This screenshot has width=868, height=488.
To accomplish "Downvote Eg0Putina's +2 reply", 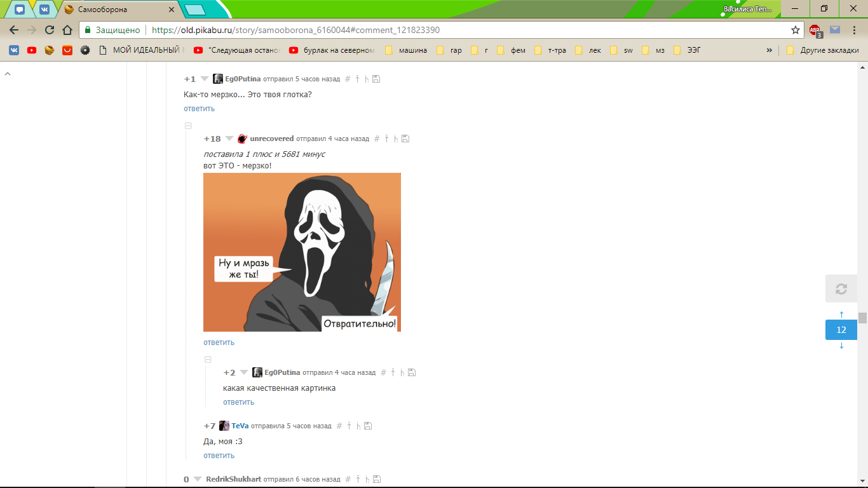I will [243, 372].
